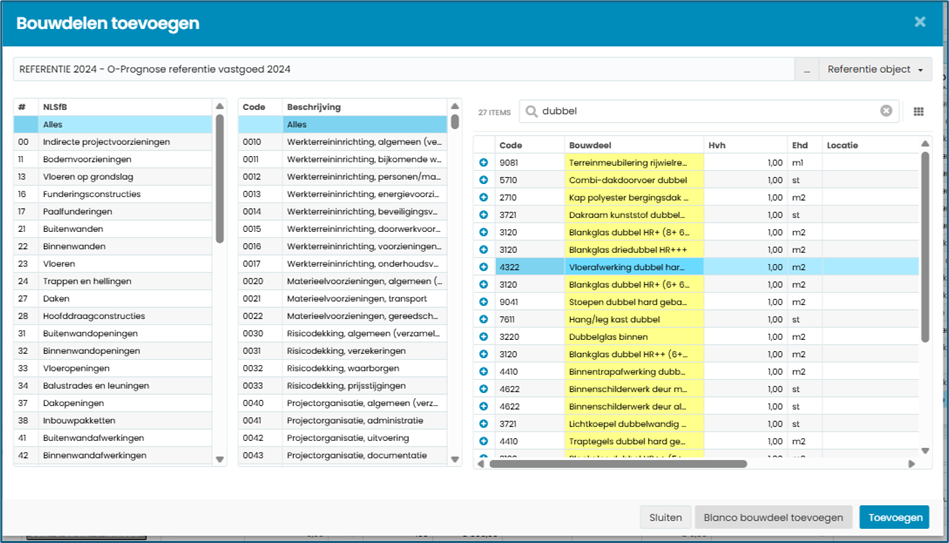Select code 0043 Projectorganisatie, documentatie

tap(343, 455)
